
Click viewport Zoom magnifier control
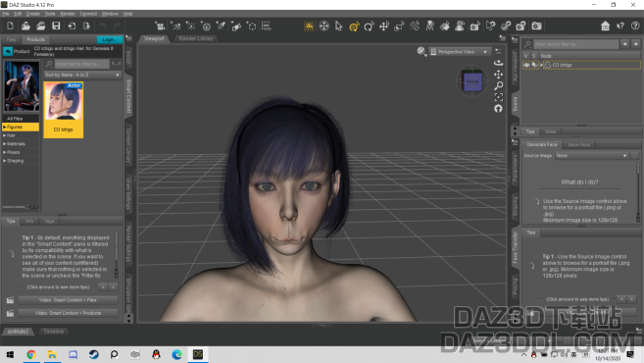pyautogui.click(x=498, y=85)
